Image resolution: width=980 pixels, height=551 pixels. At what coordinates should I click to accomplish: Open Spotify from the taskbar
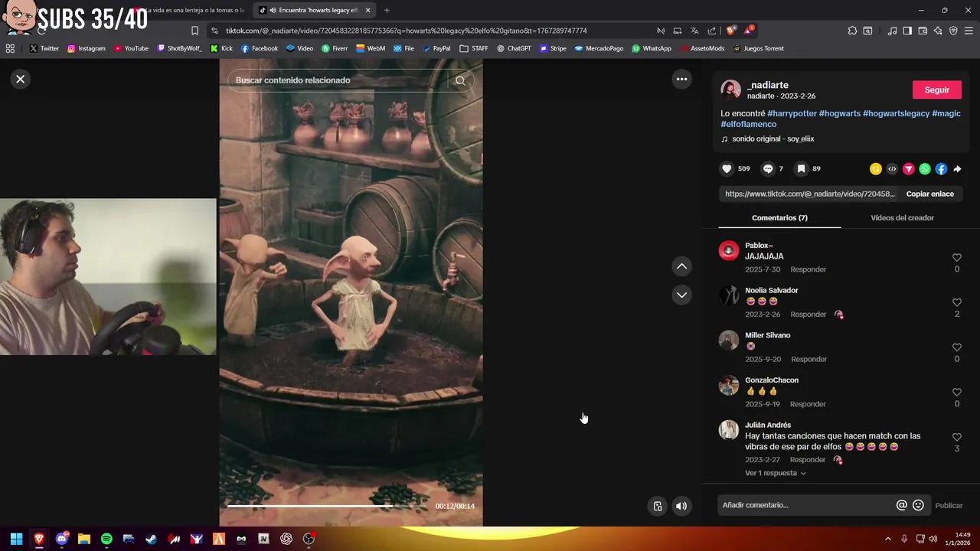106,539
